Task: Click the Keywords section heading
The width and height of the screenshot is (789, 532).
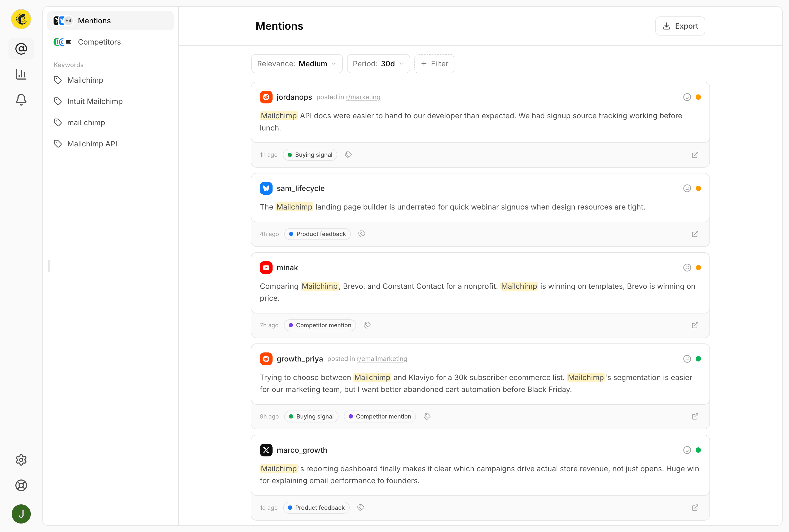Action: coord(68,65)
